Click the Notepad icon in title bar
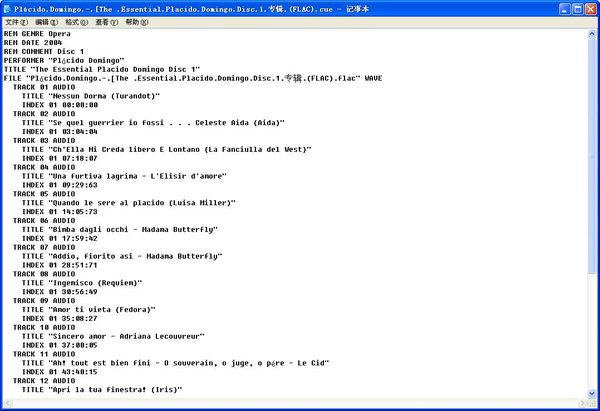Viewport: 600px width, 411px height. tap(7, 9)
